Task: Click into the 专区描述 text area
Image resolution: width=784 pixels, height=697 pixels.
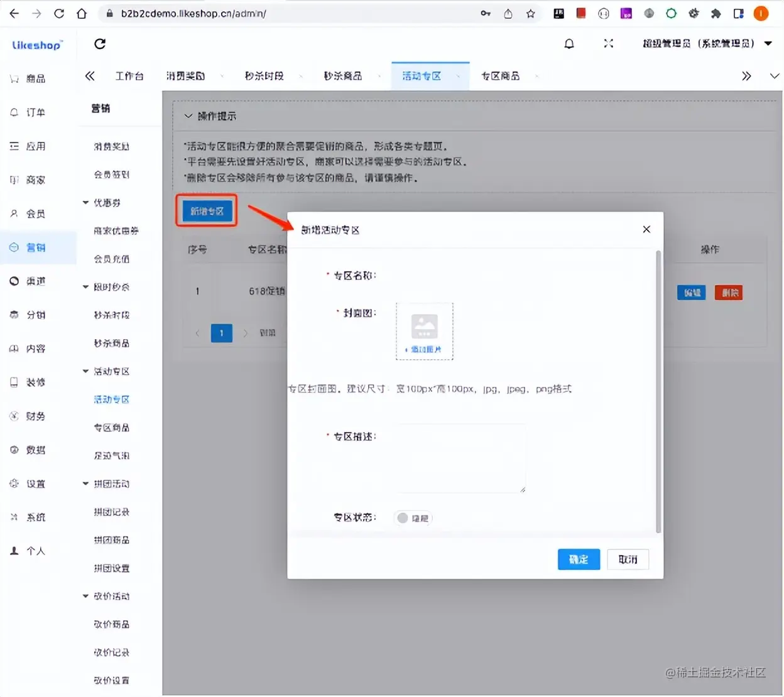Action: 459,458
